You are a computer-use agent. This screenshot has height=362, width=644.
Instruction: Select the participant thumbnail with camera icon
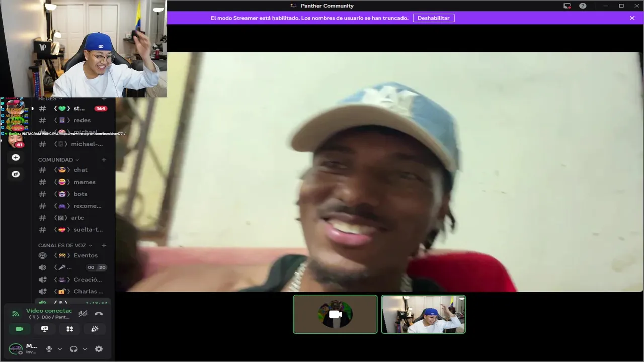point(335,314)
